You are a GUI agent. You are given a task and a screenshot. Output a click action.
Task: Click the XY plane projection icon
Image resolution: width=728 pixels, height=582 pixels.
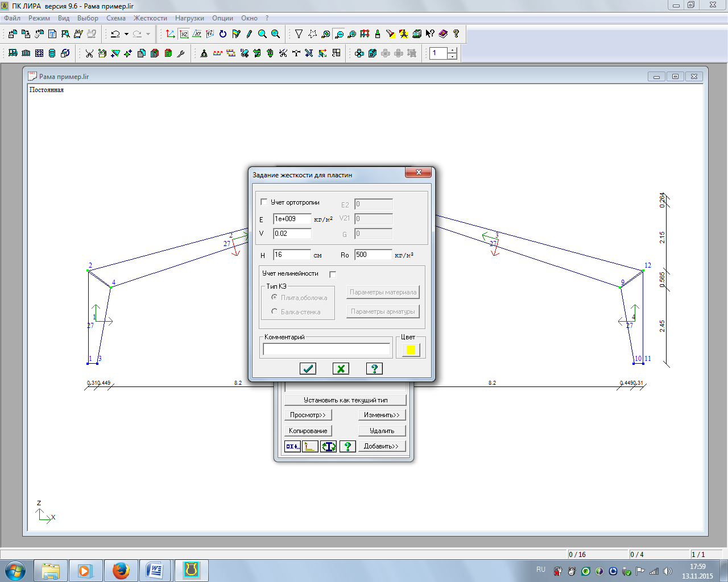[x=197, y=34]
